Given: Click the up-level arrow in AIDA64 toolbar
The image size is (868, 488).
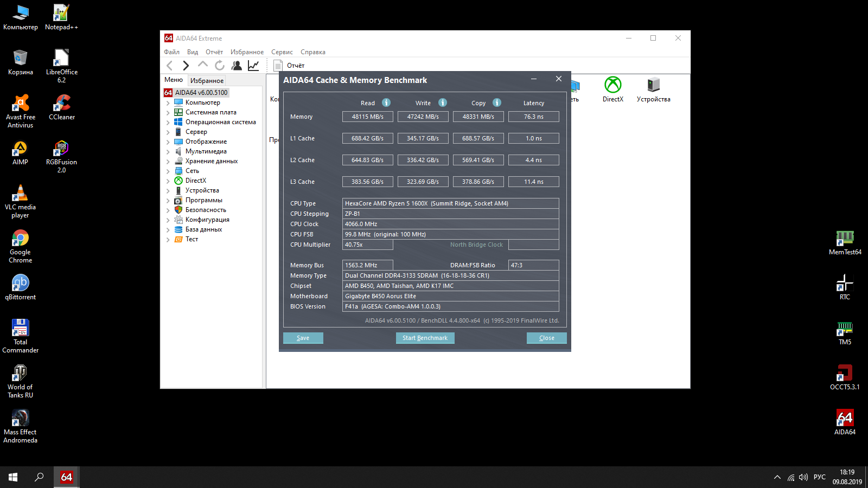Looking at the screenshot, I should (x=203, y=65).
